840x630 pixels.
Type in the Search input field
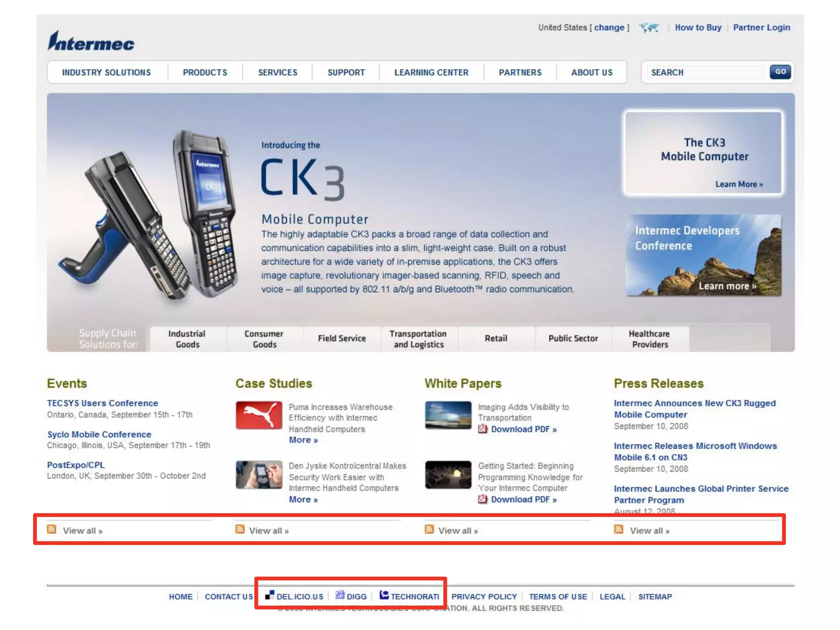(x=705, y=73)
